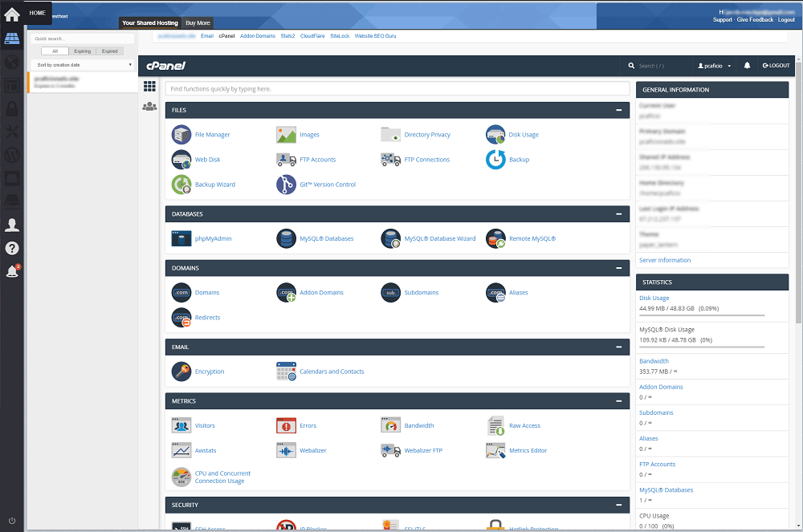Open the pcaficio user dropdown
Image resolution: width=803 pixels, height=532 pixels.
click(715, 66)
